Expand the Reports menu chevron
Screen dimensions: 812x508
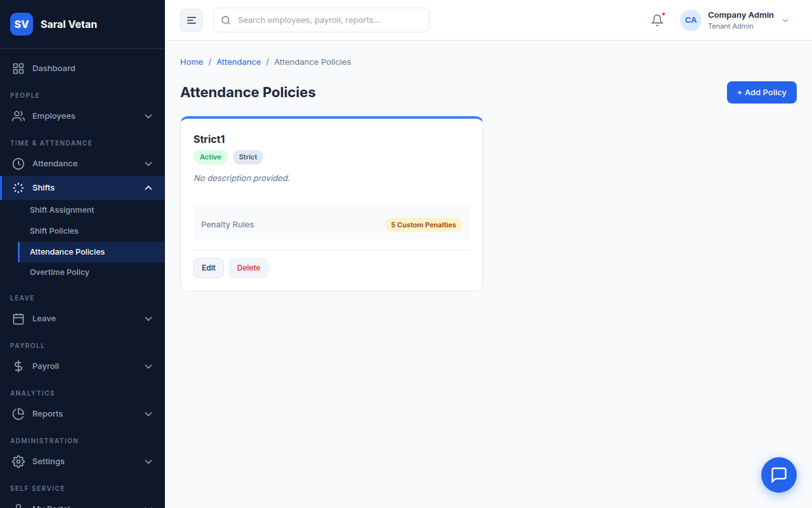pyautogui.click(x=148, y=414)
